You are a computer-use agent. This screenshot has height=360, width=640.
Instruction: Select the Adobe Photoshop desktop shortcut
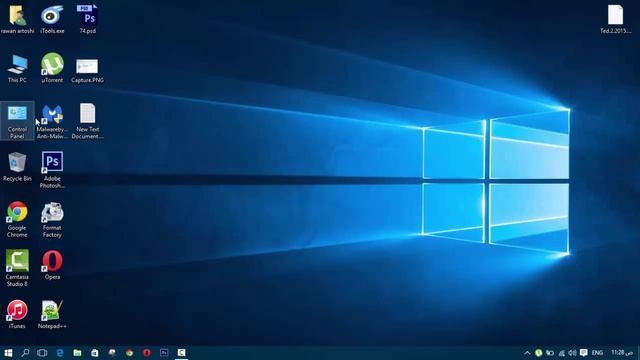click(52, 170)
